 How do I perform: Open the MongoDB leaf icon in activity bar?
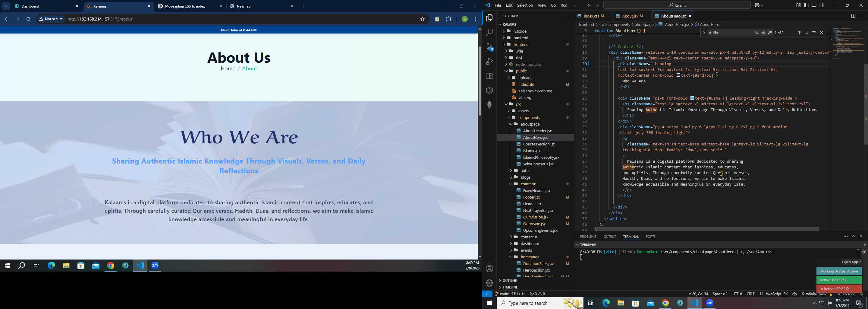tap(489, 105)
